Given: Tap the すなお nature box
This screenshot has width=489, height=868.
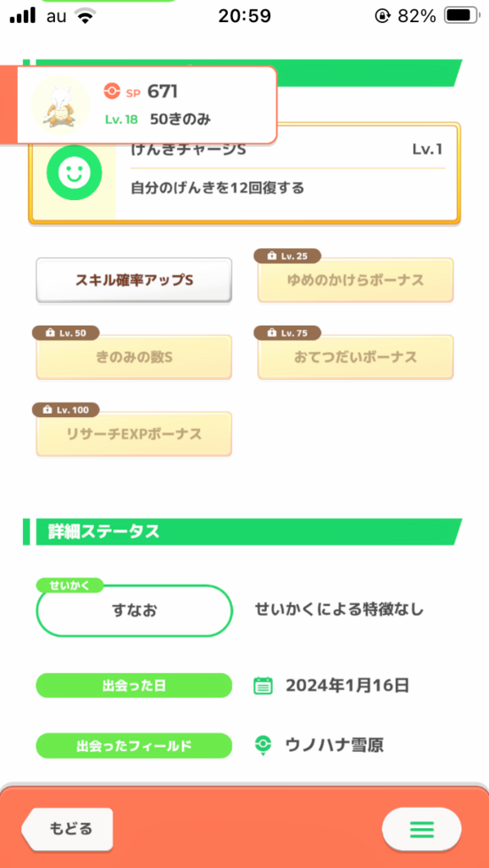Looking at the screenshot, I should pos(134,610).
